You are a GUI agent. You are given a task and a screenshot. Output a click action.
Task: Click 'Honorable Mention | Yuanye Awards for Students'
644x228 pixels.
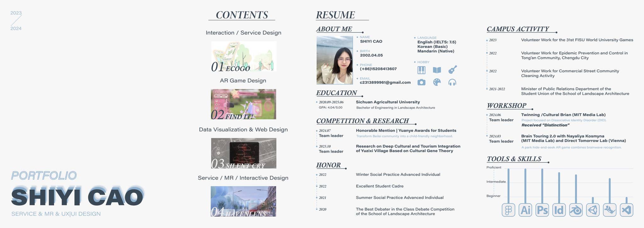406,130
